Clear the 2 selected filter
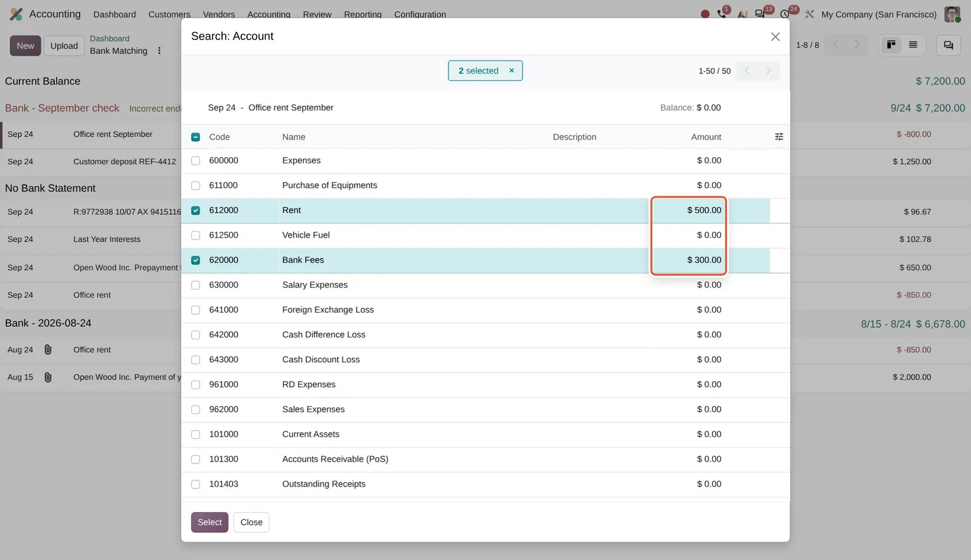971x560 pixels. click(512, 70)
